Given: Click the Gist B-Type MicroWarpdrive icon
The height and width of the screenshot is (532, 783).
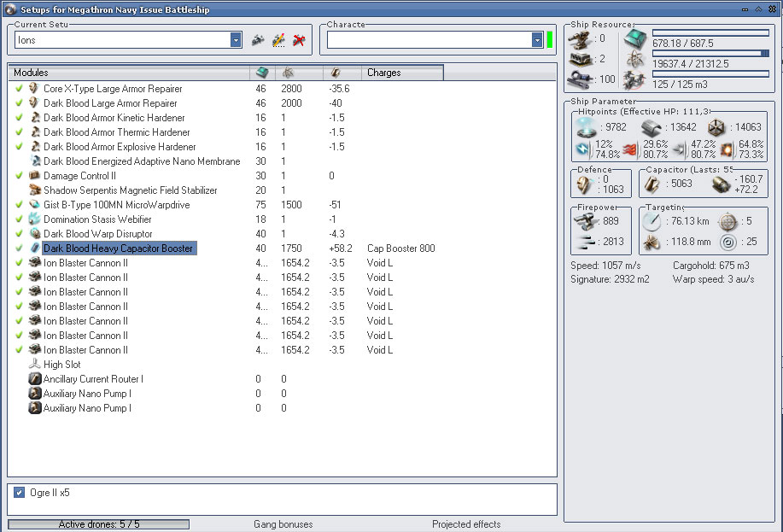Looking at the screenshot, I should (34, 204).
